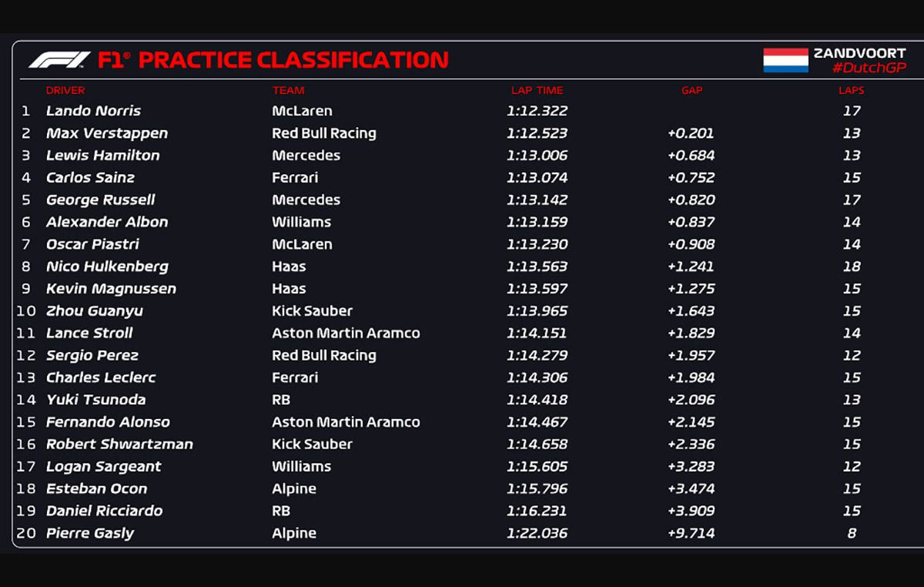924x587 pixels.
Task: Click the #DutchGP hashtag
Action: [869, 68]
